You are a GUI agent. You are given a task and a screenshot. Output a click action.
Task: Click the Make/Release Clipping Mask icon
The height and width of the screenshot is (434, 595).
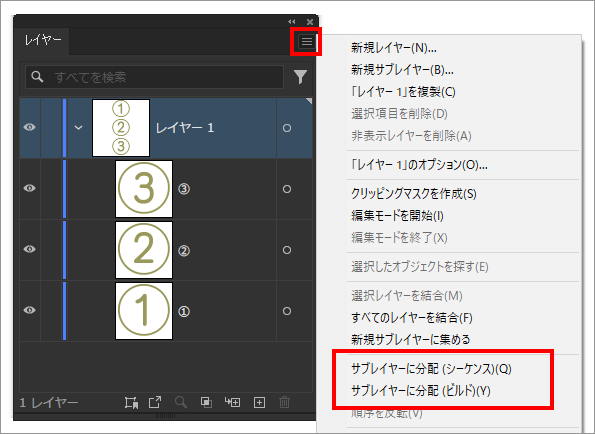coord(206,402)
